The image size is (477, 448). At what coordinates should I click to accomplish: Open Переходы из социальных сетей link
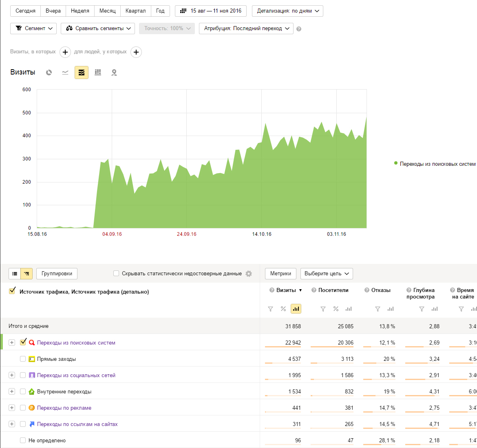[76, 375]
